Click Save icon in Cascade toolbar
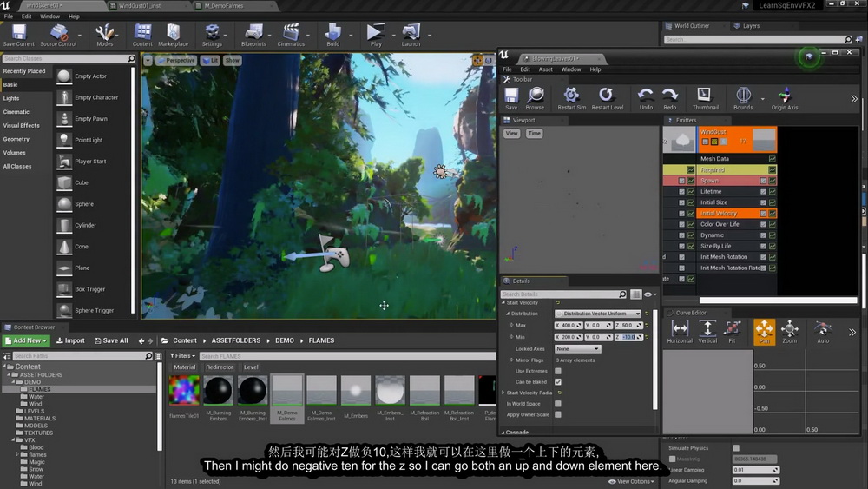 point(511,99)
